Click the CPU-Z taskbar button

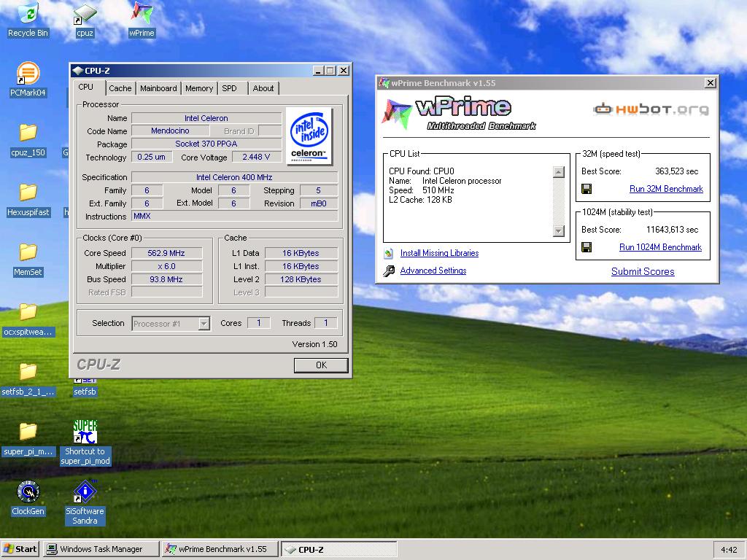tap(338, 549)
